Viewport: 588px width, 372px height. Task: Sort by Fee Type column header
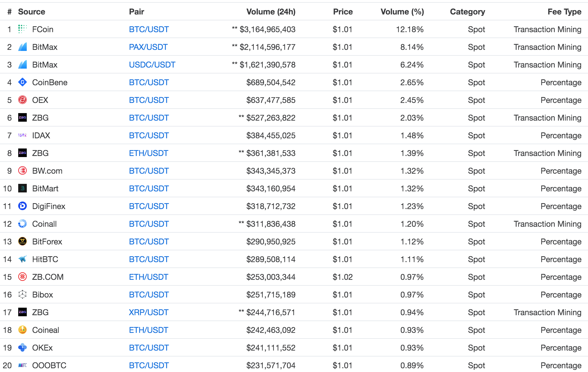564,12
